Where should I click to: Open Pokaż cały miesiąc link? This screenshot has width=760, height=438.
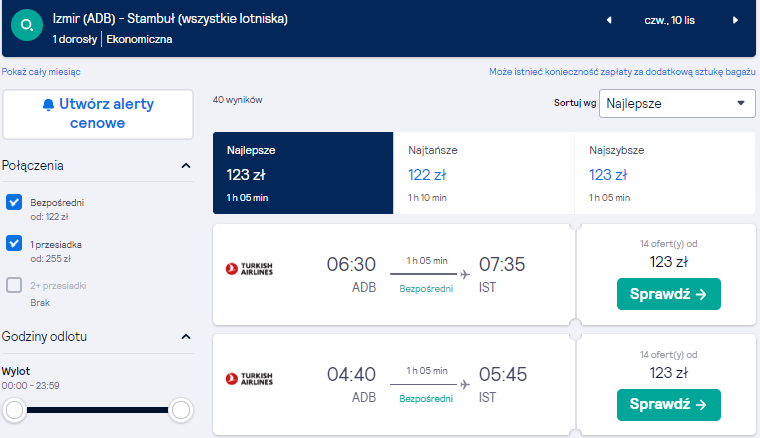coord(41,72)
